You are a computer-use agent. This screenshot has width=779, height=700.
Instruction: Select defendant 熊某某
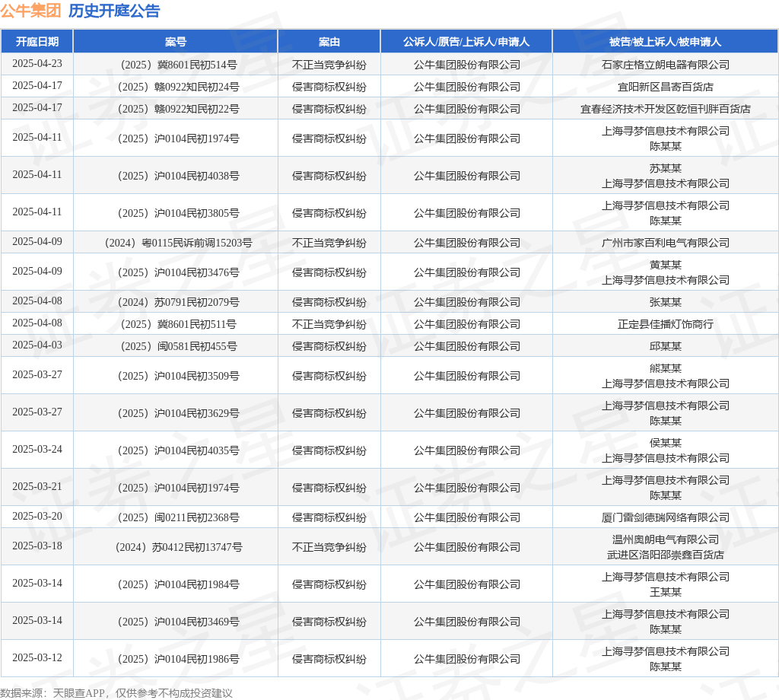[x=666, y=368]
